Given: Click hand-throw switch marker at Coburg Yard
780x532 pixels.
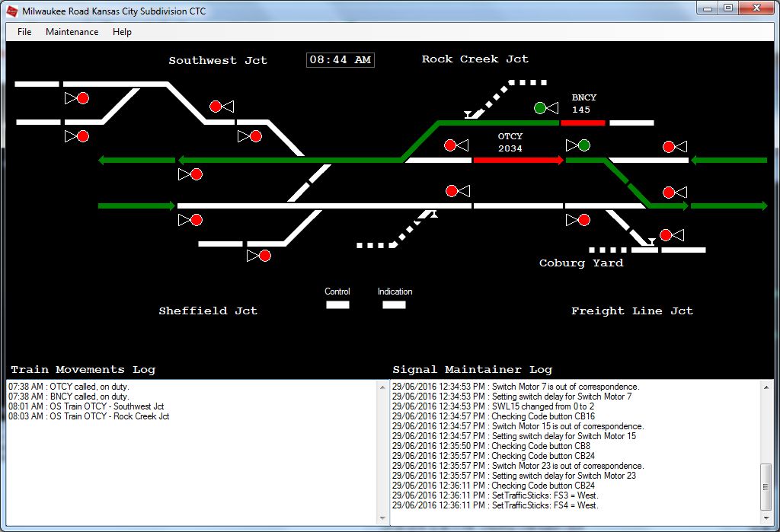Looking at the screenshot, I should pyautogui.click(x=651, y=241).
